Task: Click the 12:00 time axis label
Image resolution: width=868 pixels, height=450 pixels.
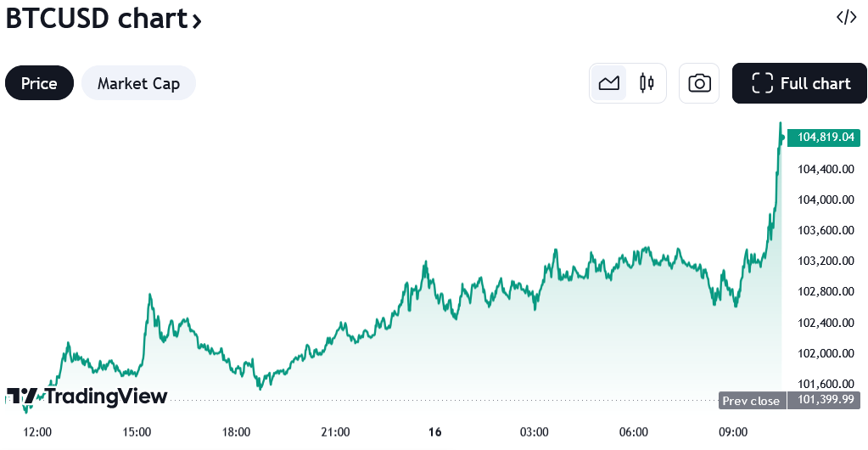Action: [x=38, y=431]
